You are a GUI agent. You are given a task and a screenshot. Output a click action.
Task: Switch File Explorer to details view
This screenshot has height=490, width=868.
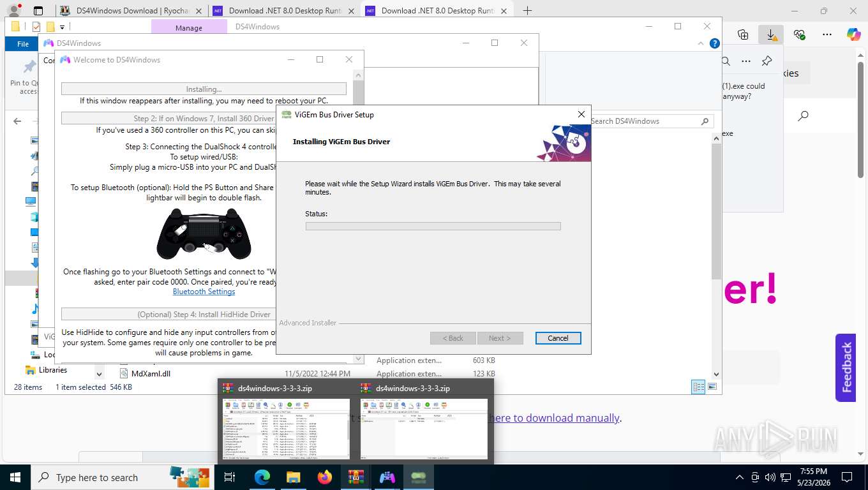click(699, 387)
